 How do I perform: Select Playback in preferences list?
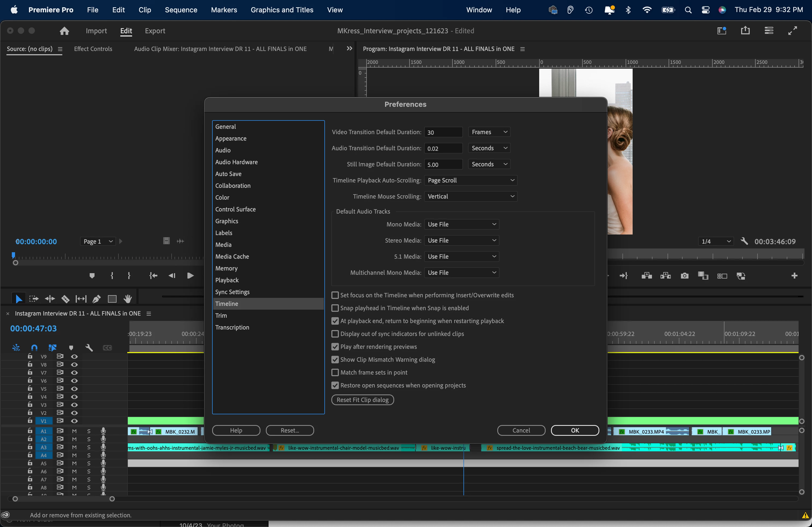(227, 280)
